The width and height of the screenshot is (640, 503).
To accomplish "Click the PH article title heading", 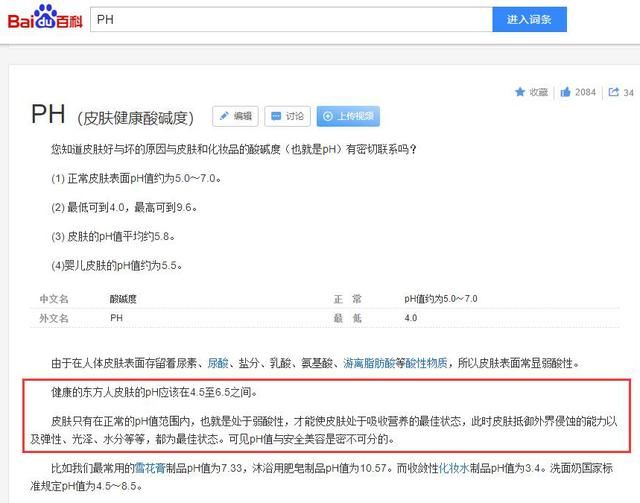I will pos(48,114).
